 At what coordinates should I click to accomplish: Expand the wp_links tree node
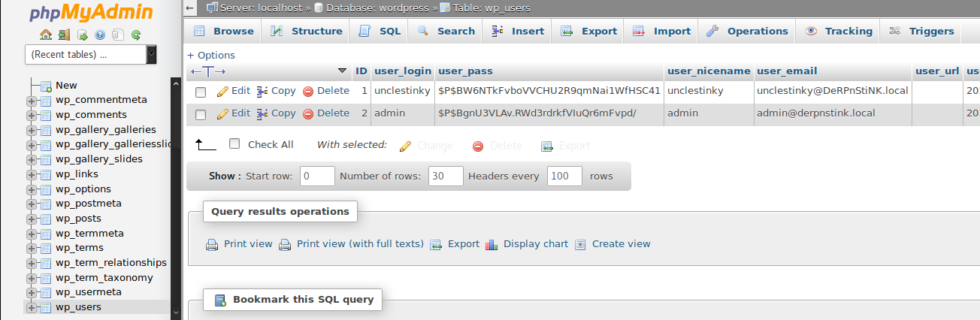[x=32, y=174]
